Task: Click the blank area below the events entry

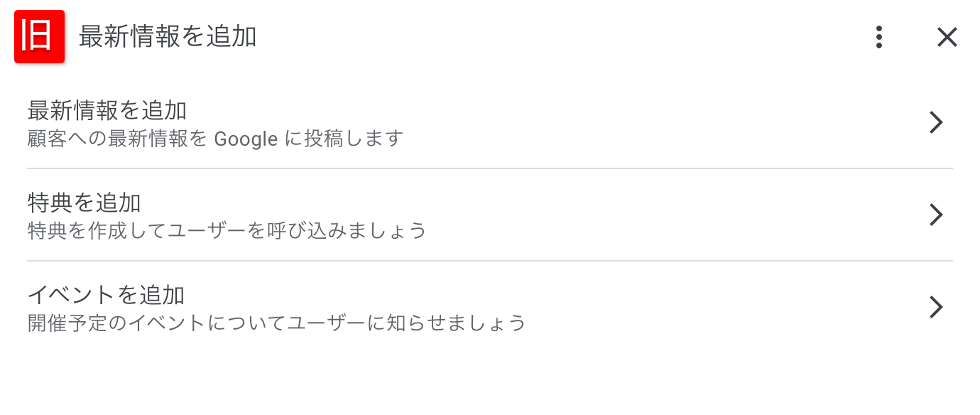Action: coord(490,380)
